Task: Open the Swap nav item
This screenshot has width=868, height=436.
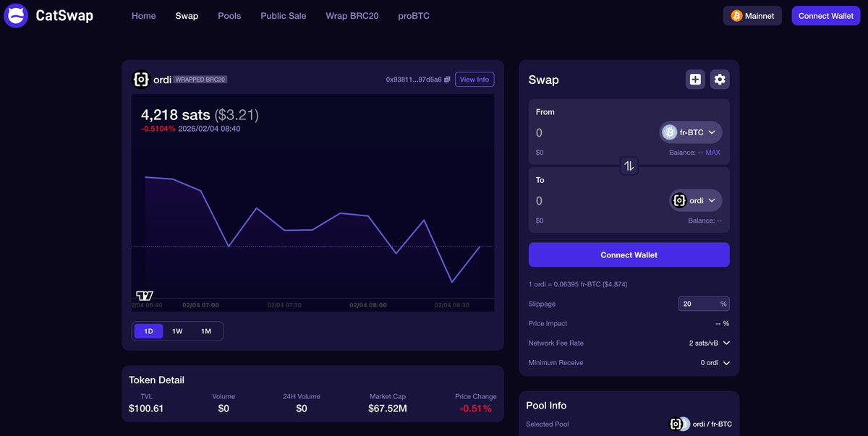Action: tap(187, 16)
